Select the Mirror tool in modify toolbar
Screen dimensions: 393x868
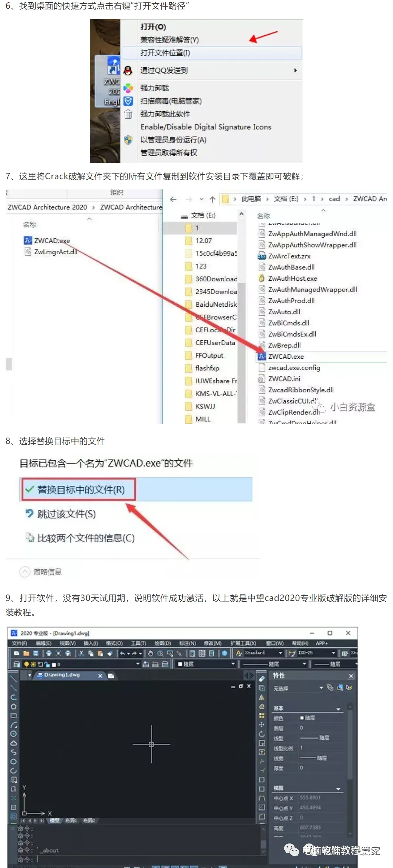(x=262, y=697)
